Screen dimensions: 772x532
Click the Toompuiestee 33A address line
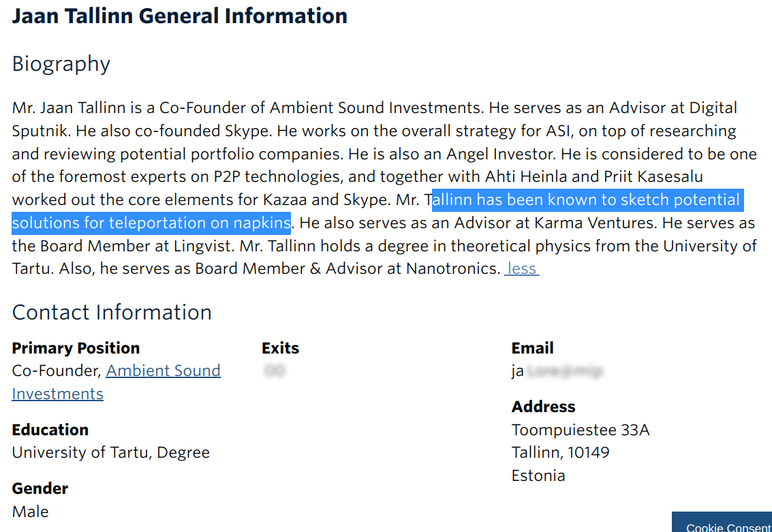[581, 430]
